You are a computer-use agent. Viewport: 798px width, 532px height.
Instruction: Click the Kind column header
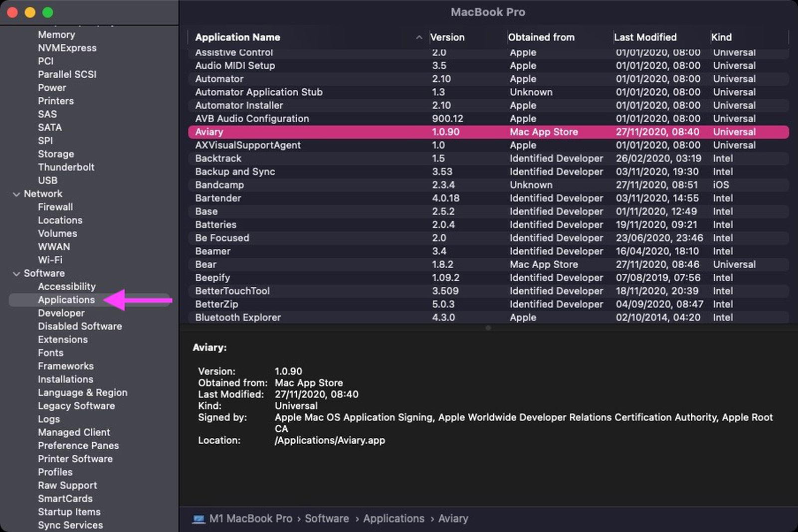[721, 37]
